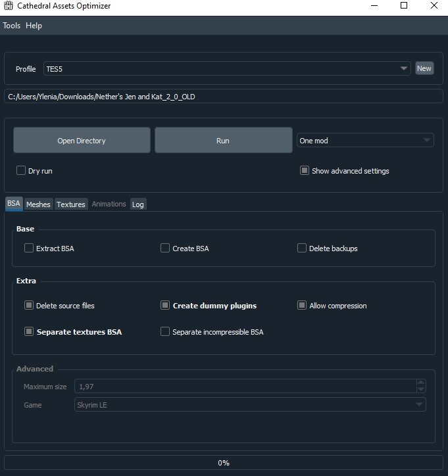This screenshot has width=448, height=476.
Task: Increase Maximum size with up arrow
Action: pyautogui.click(x=421, y=383)
